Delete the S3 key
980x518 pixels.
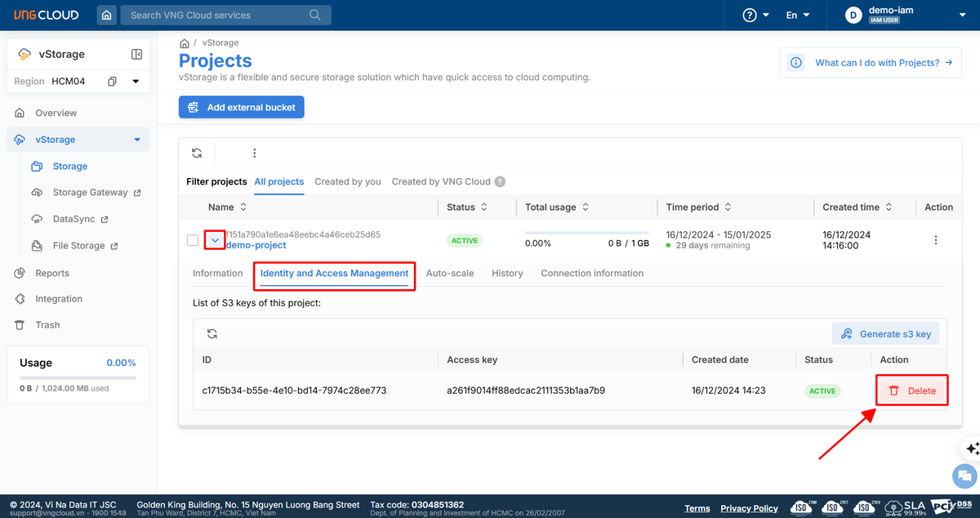(912, 391)
